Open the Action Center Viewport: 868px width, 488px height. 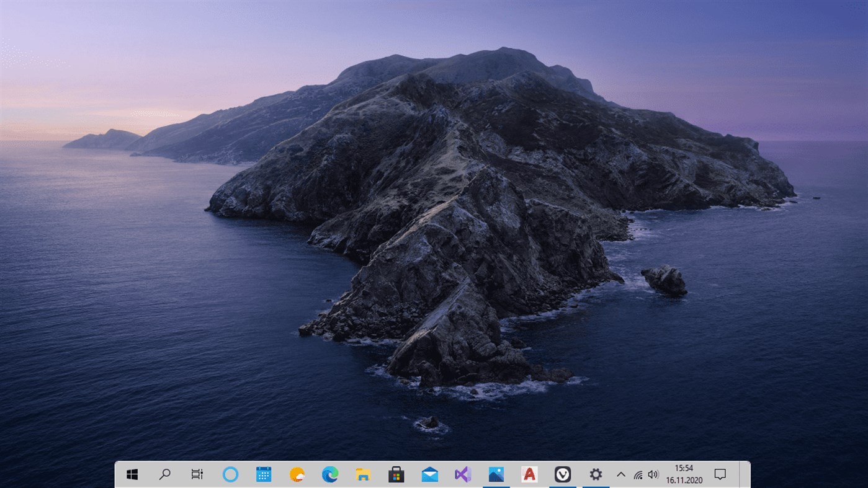719,474
